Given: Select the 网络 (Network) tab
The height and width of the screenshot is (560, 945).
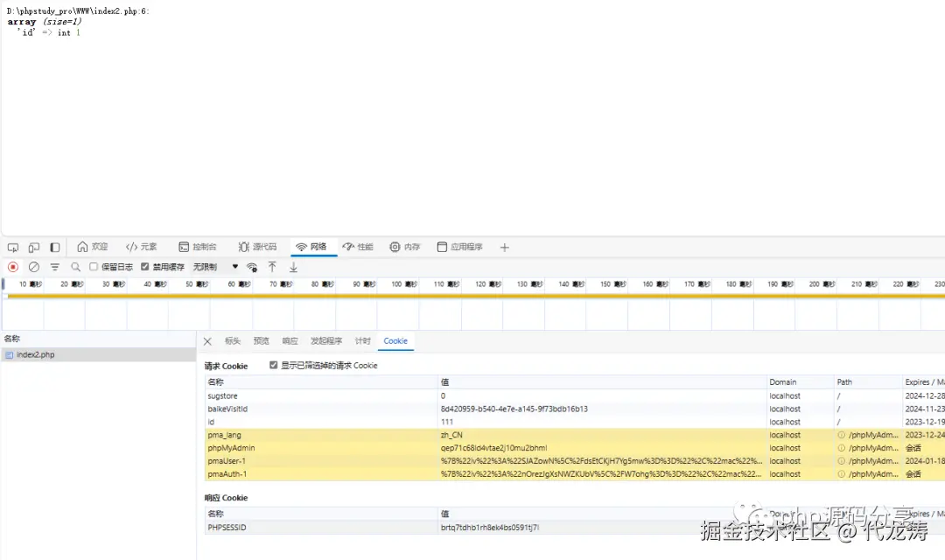Looking at the screenshot, I should coord(311,247).
